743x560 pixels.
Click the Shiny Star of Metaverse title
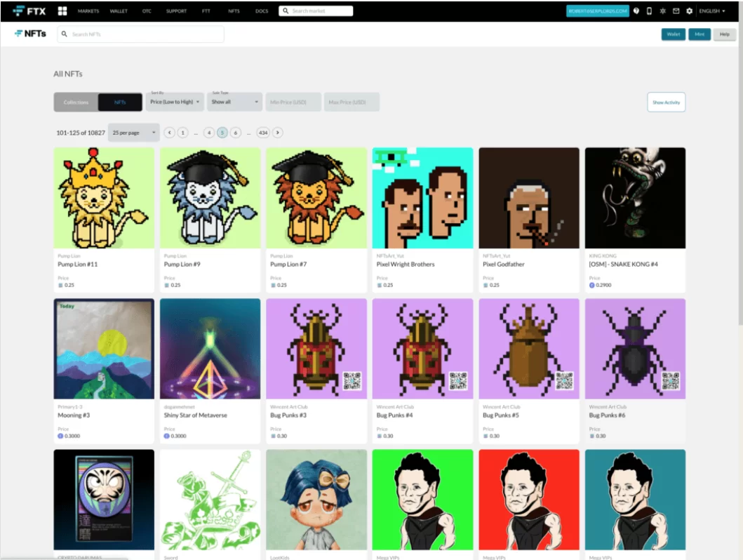click(x=196, y=415)
